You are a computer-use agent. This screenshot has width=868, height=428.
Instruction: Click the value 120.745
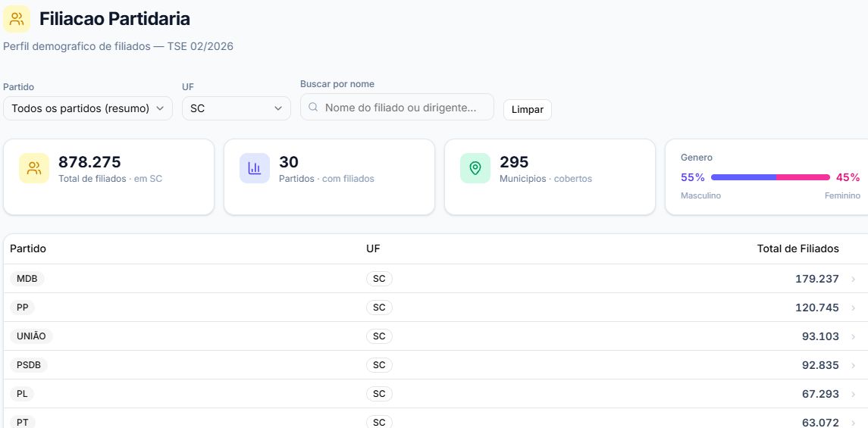tap(817, 308)
